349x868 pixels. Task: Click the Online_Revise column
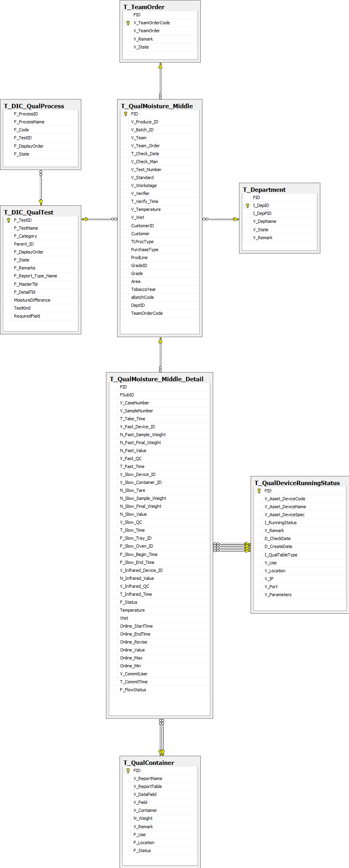159,642
